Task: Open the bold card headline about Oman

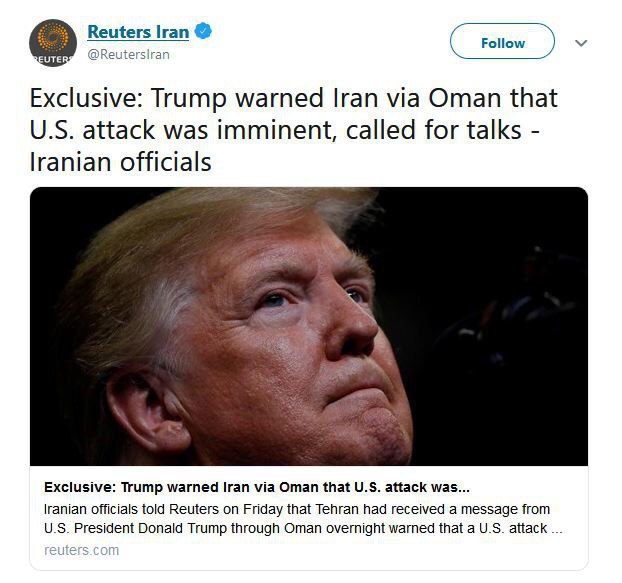Action: tap(257, 487)
